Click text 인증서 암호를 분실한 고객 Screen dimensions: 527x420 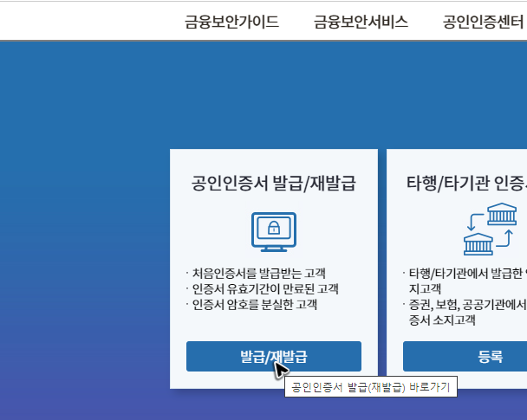coord(255,305)
